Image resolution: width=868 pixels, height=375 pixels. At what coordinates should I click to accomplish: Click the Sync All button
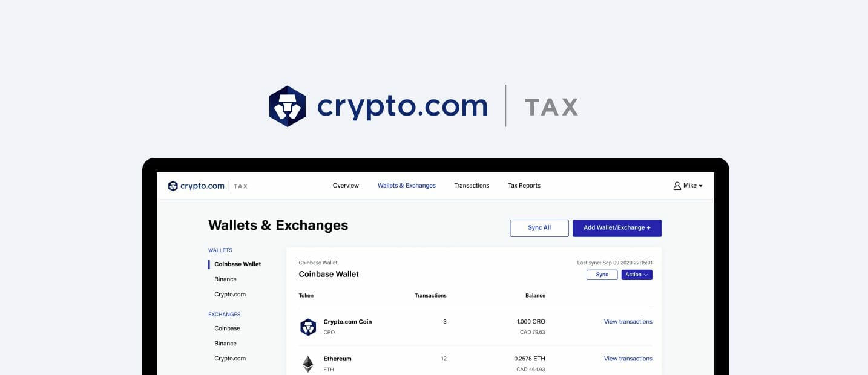pos(539,228)
